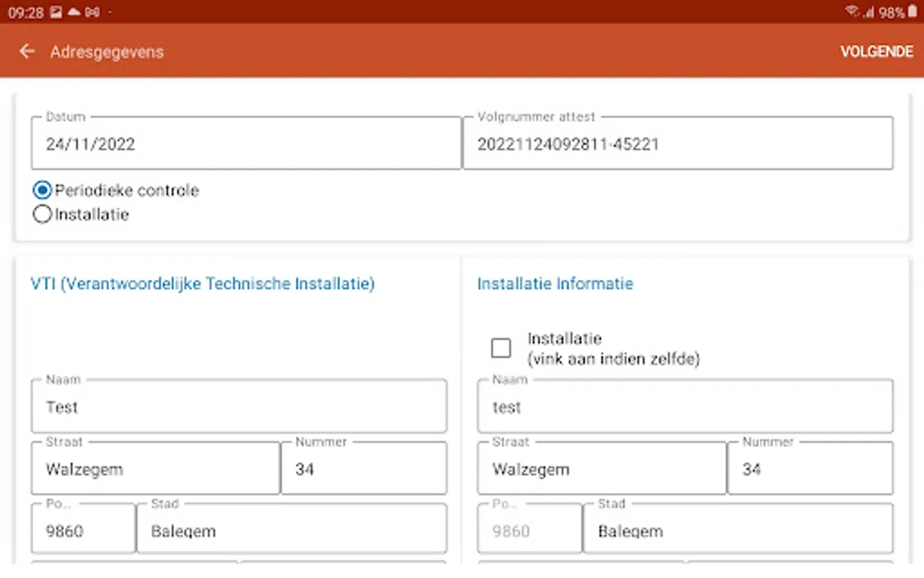This screenshot has height=578, width=924.
Task: Tap VTI (Verantwoordelijke Technische Installatie) heading
Action: coord(203,283)
